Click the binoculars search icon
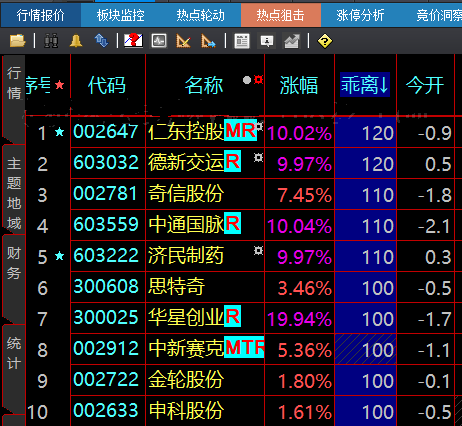462x426 pixels. [x=51, y=41]
